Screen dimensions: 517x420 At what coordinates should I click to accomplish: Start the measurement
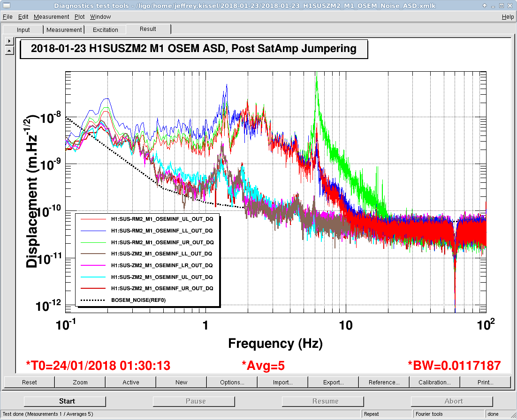click(65, 401)
